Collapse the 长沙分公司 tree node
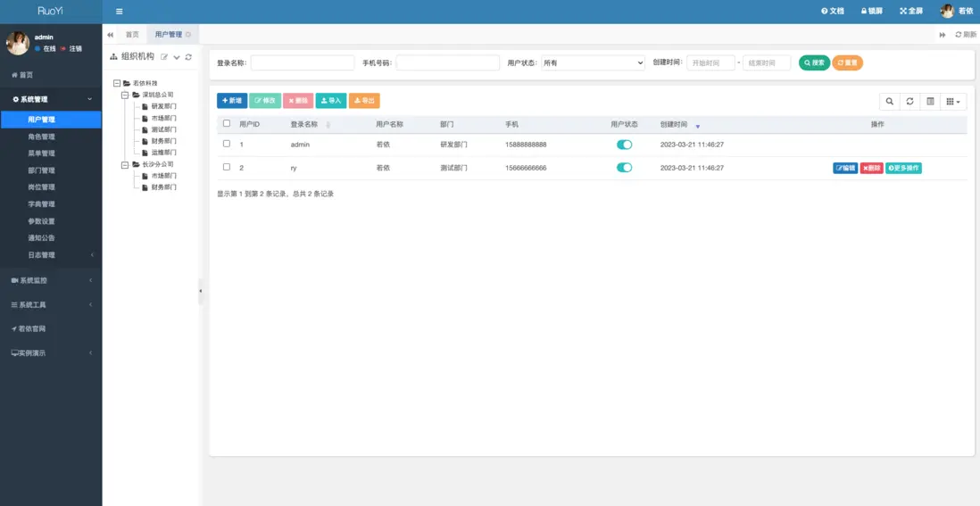Viewport: 980px width, 506px height. (126, 164)
